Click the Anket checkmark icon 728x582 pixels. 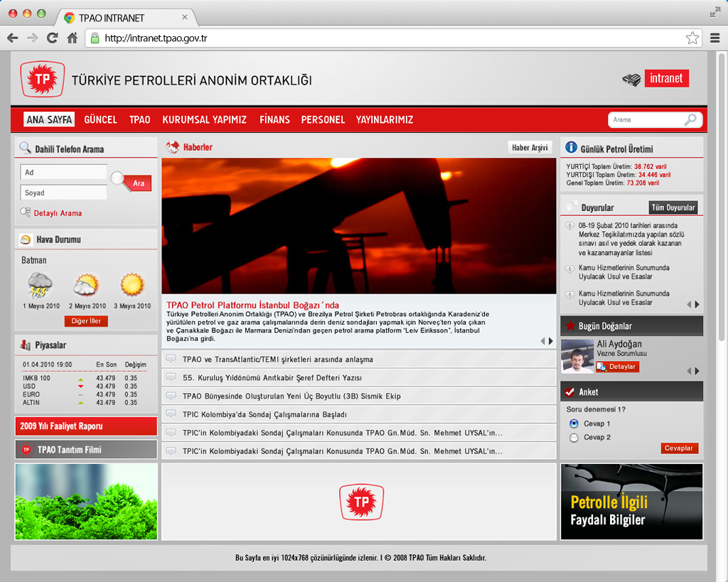[x=569, y=392]
